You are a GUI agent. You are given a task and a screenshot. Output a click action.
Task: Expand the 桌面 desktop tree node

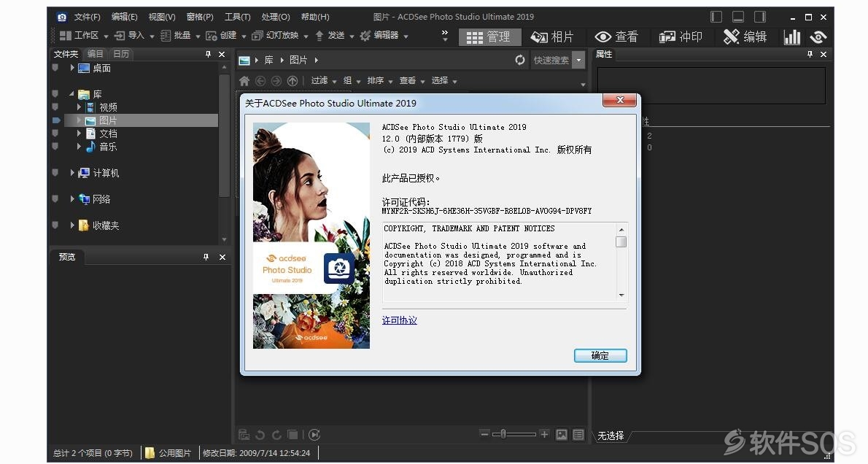point(72,68)
